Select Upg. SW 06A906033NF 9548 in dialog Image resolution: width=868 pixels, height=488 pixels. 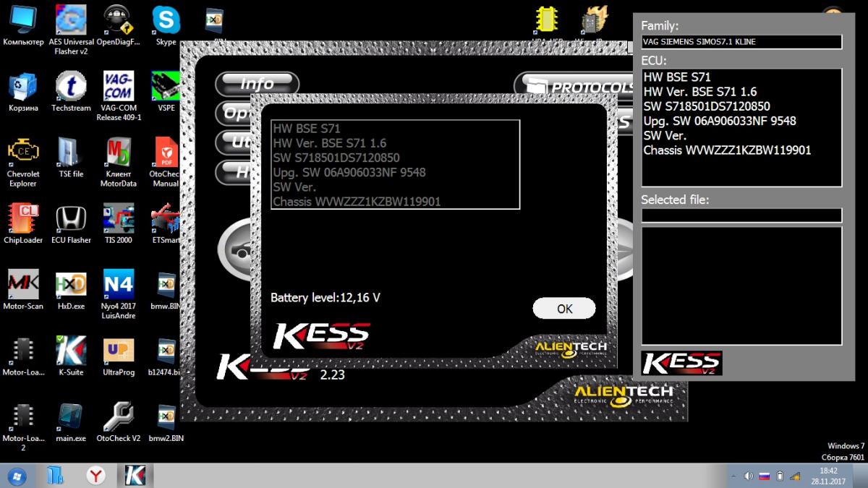pyautogui.click(x=349, y=172)
